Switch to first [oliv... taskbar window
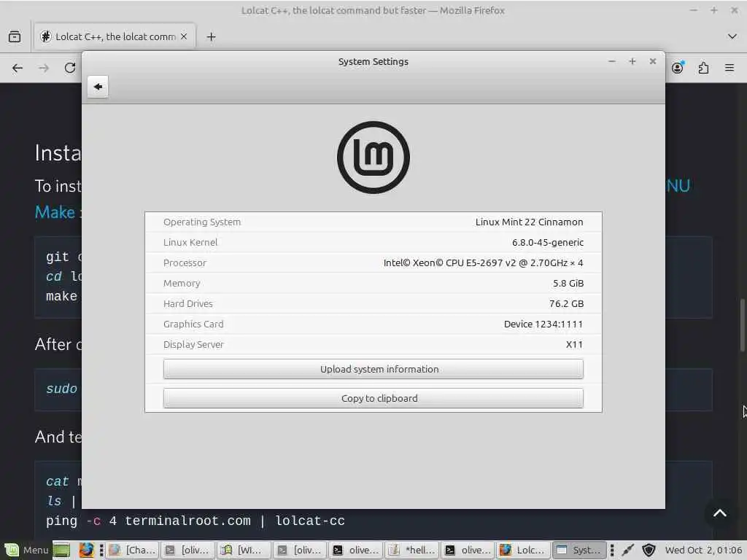 coord(187,550)
